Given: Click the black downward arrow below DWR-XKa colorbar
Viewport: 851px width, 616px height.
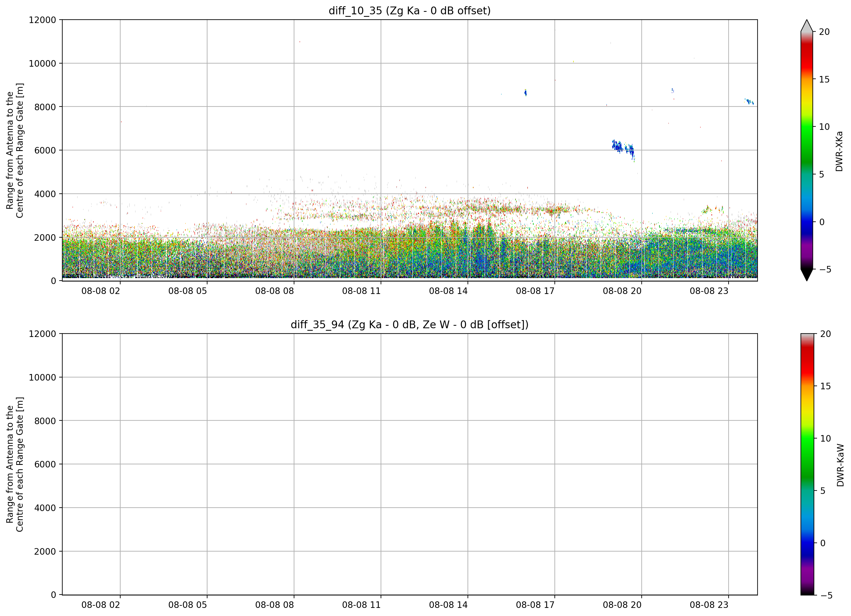Looking at the screenshot, I should (806, 275).
